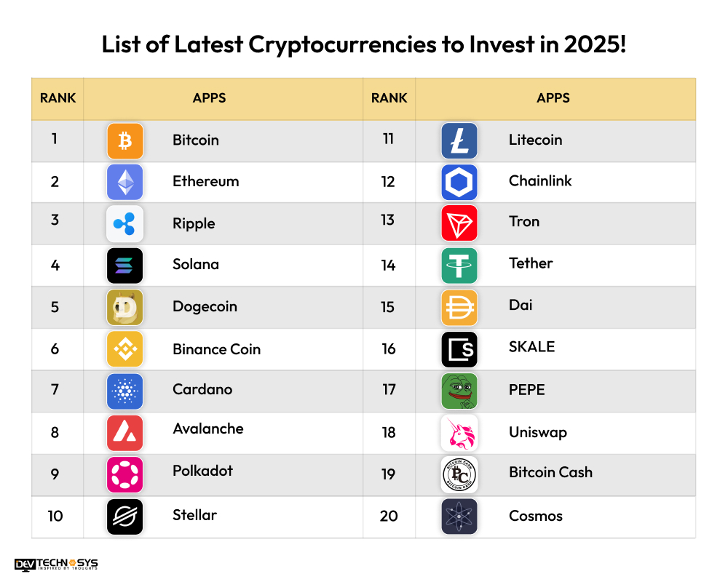728x582 pixels.
Task: Click the Cardano text label
Action: point(202,389)
